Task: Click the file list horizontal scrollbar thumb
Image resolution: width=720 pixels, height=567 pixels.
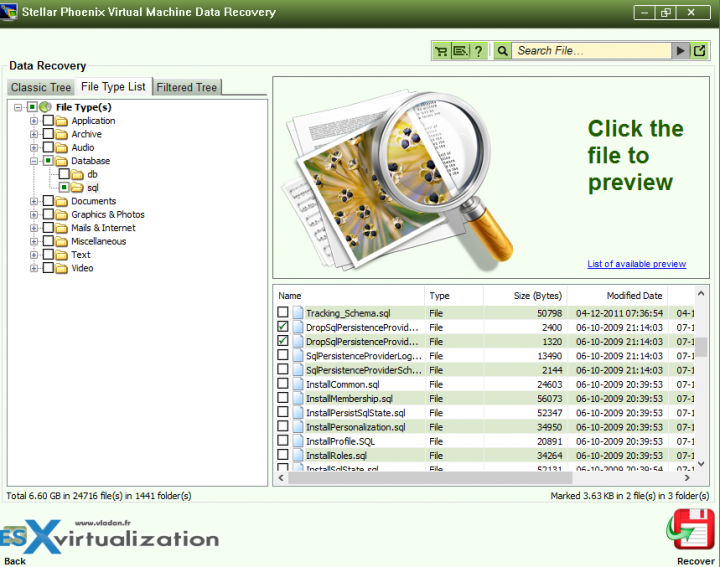Action: click(430, 478)
